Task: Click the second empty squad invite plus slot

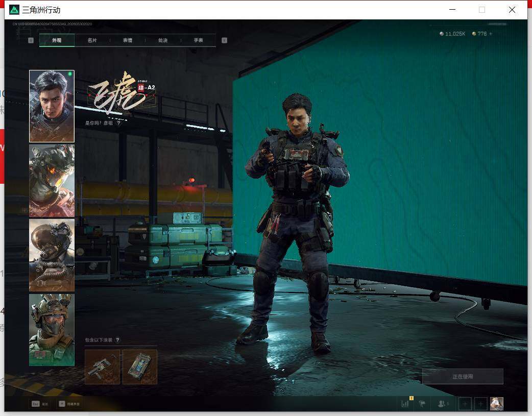Action: pos(480,404)
